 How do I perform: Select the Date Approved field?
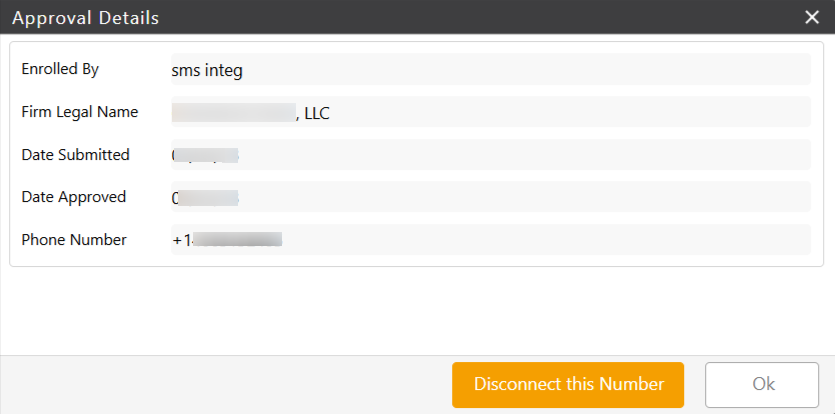tap(490, 197)
